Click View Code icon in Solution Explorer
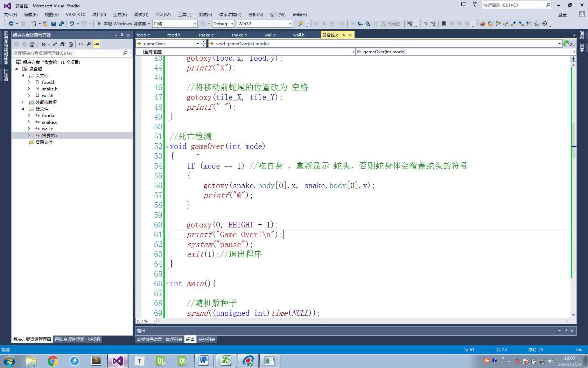This screenshot has height=368, width=588. coord(81,44)
